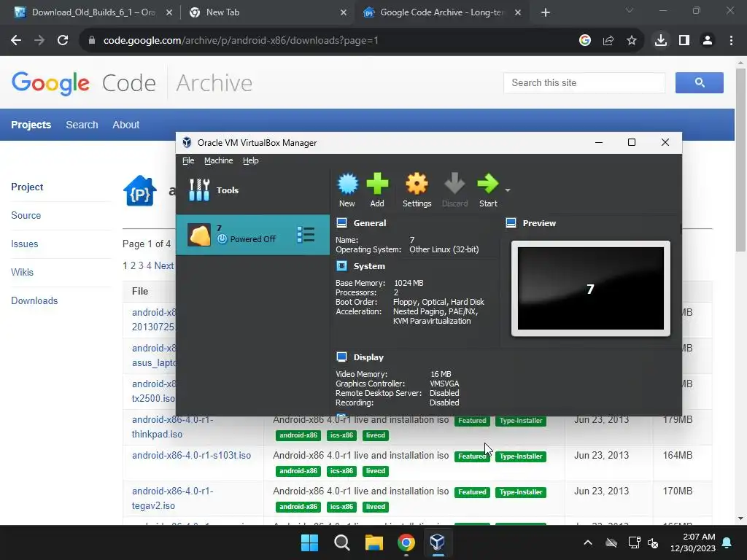Image resolution: width=747 pixels, height=560 pixels.
Task: Share this page icon in Chrome
Action: tap(608, 41)
